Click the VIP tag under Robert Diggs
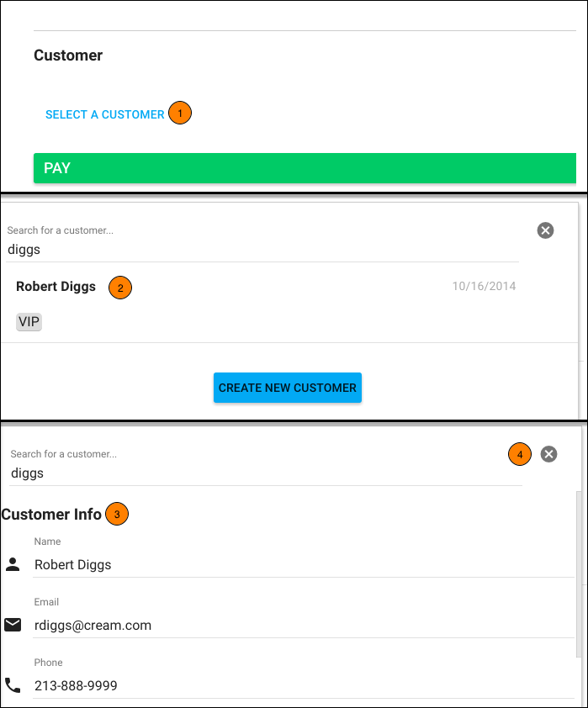 click(x=29, y=322)
